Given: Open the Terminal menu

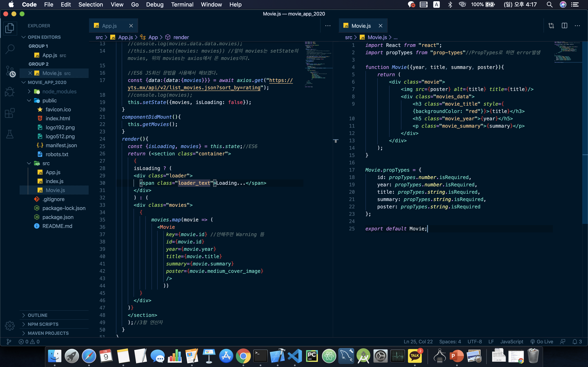Looking at the screenshot, I should point(182,4).
